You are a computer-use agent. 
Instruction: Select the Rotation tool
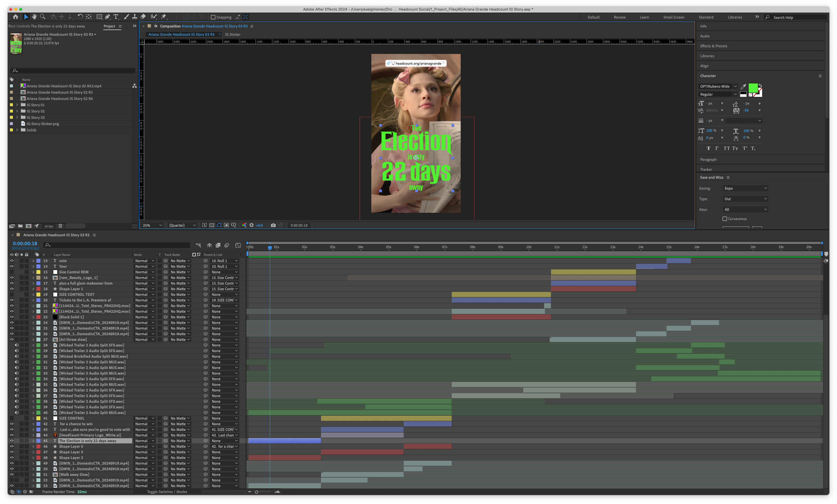click(x=80, y=17)
